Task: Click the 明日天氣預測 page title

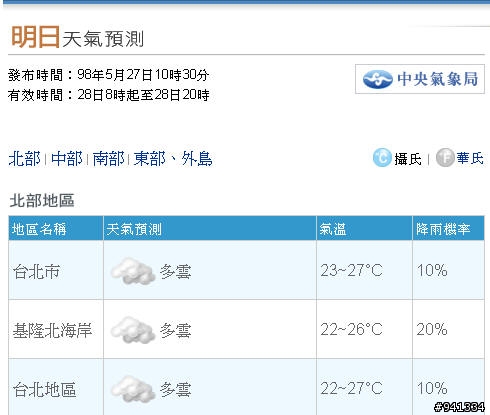Action: [x=77, y=37]
